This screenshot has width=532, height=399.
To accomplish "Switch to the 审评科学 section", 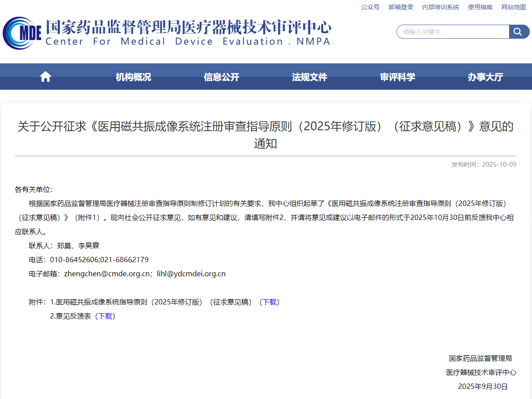I will pos(397,77).
